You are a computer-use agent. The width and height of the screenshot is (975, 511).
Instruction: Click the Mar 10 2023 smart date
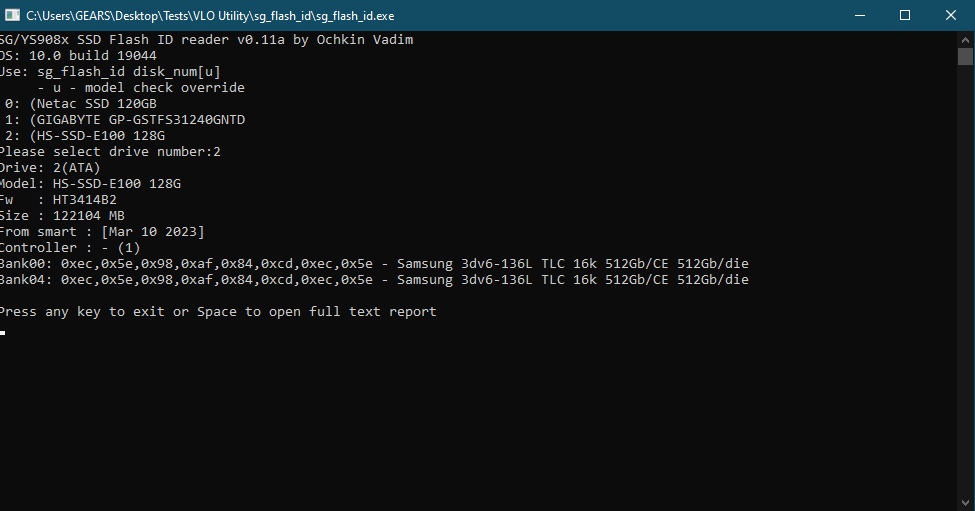pyautogui.click(x=152, y=232)
